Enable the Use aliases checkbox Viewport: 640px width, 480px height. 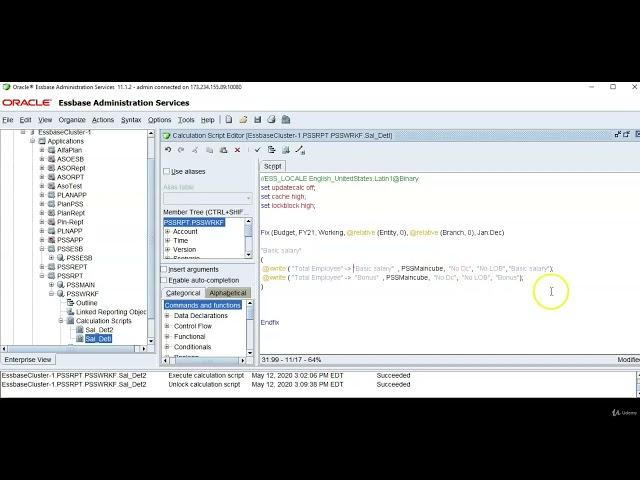[x=167, y=172]
